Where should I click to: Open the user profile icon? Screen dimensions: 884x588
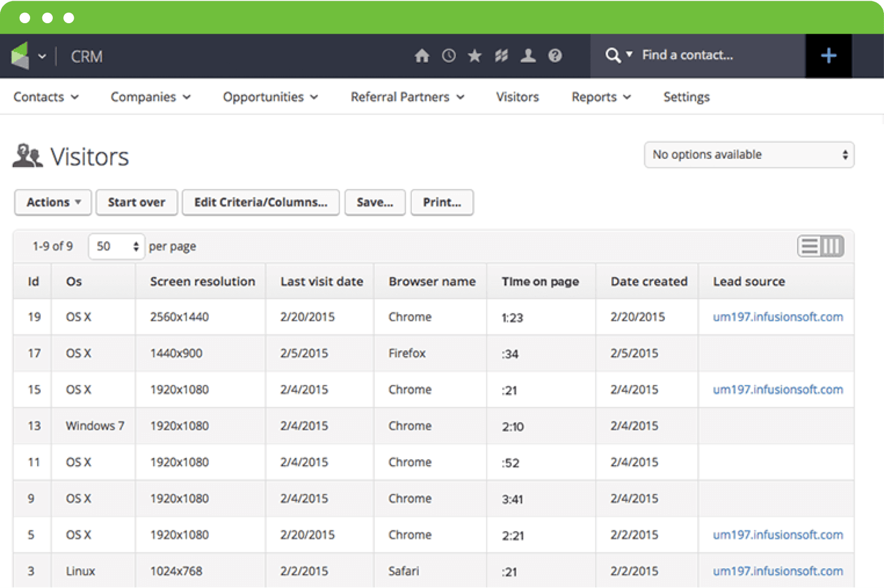tap(528, 56)
